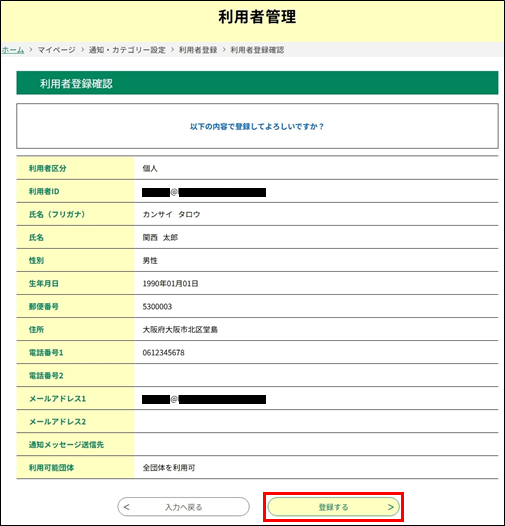Screen dimensions: 505x526
Task: Select 利用者登録 breadcrumb item
Action: tap(198, 50)
